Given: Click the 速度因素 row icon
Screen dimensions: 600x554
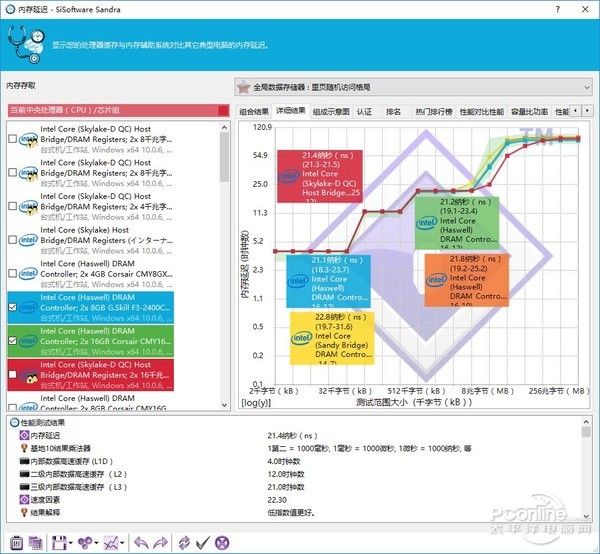Looking at the screenshot, I should pos(24,500).
